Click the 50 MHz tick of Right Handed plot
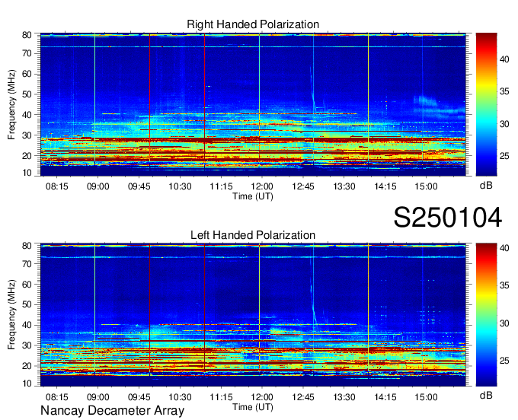518x420 pixels. [27, 94]
